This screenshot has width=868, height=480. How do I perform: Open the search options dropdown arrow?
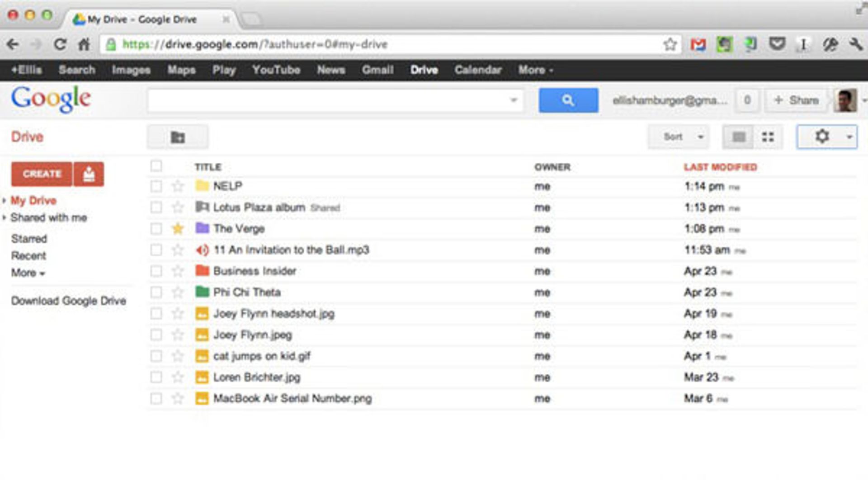tap(513, 100)
